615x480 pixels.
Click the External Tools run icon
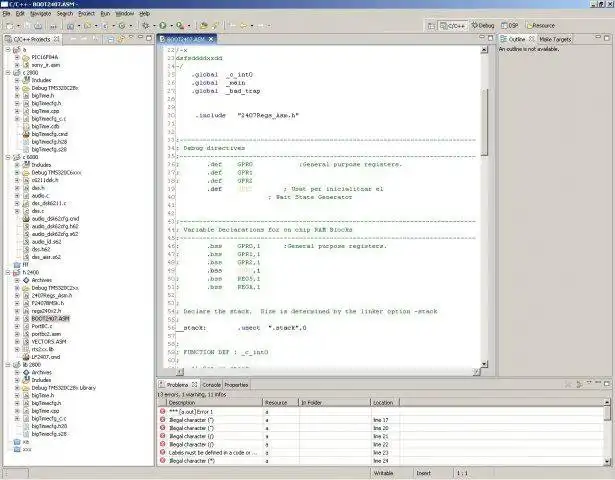click(180, 25)
